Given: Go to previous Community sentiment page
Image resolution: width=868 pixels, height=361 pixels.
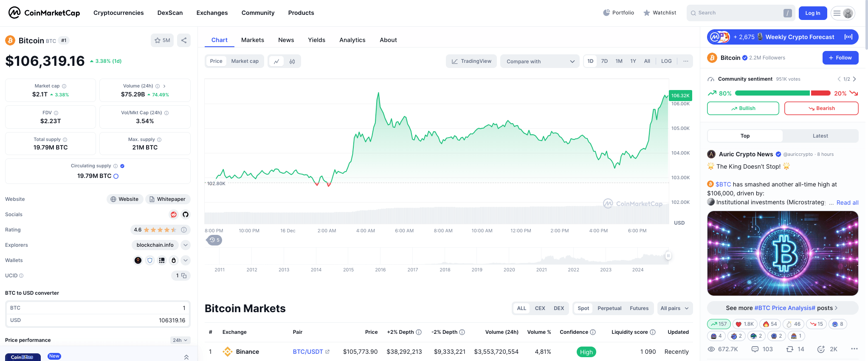Looking at the screenshot, I should [839, 79].
